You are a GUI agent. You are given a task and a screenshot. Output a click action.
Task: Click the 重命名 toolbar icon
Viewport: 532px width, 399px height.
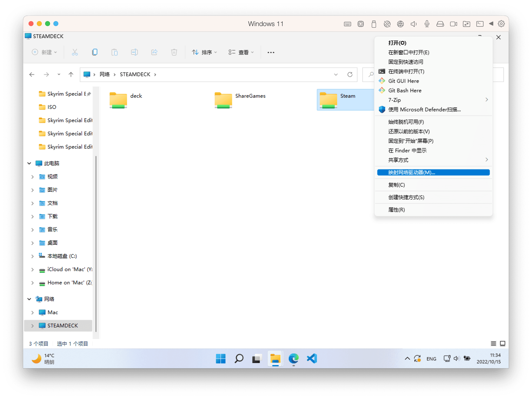134,52
